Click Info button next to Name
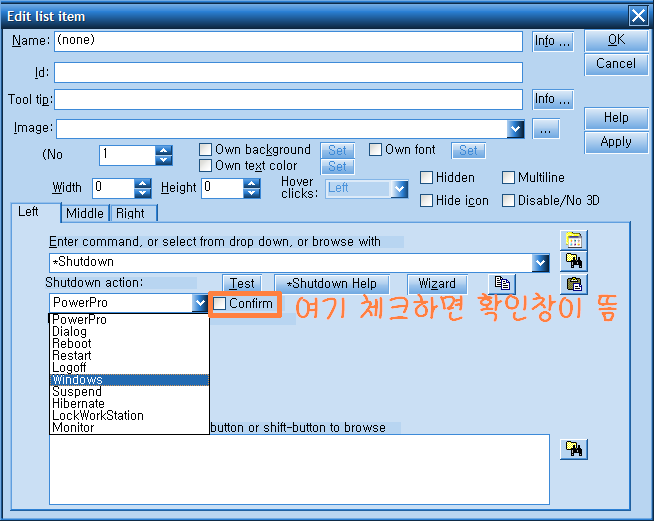The height and width of the screenshot is (521, 654). (x=553, y=41)
